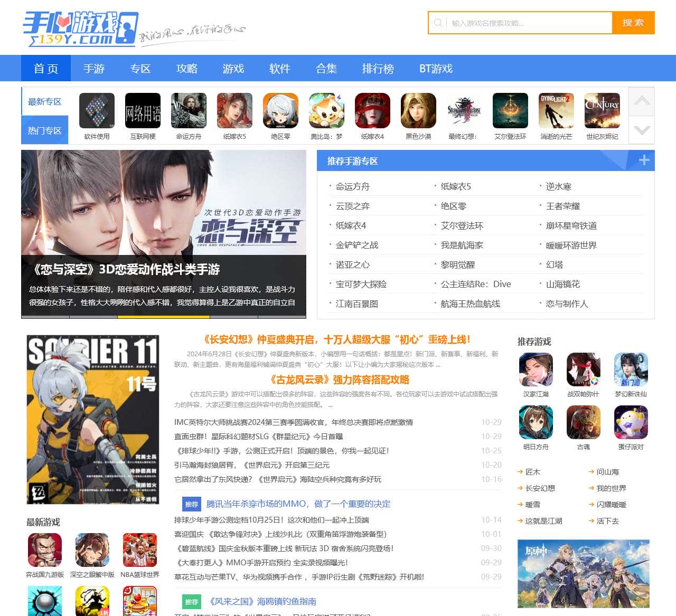Open the 专区 nav menu
The width and height of the screenshot is (676, 616).
tap(140, 69)
